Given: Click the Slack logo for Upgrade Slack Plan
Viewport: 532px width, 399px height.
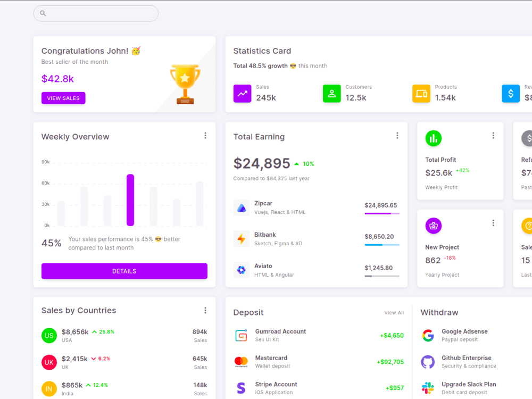Looking at the screenshot, I should pyautogui.click(x=428, y=388).
